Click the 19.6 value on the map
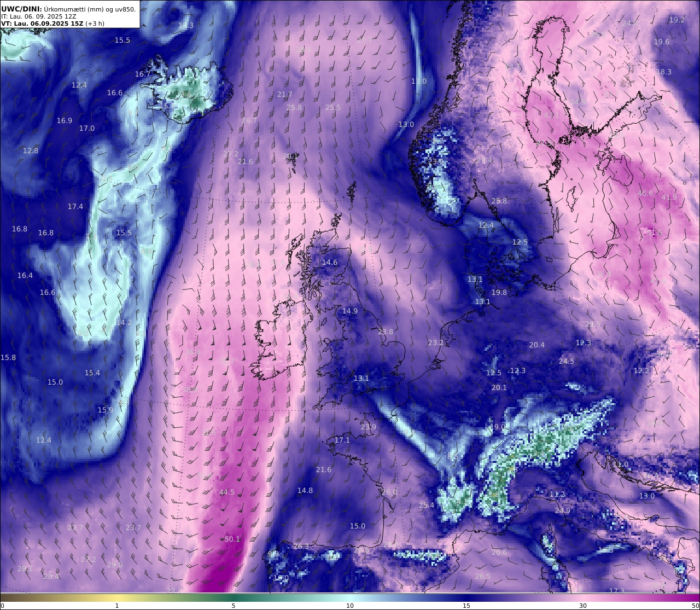 click(662, 42)
